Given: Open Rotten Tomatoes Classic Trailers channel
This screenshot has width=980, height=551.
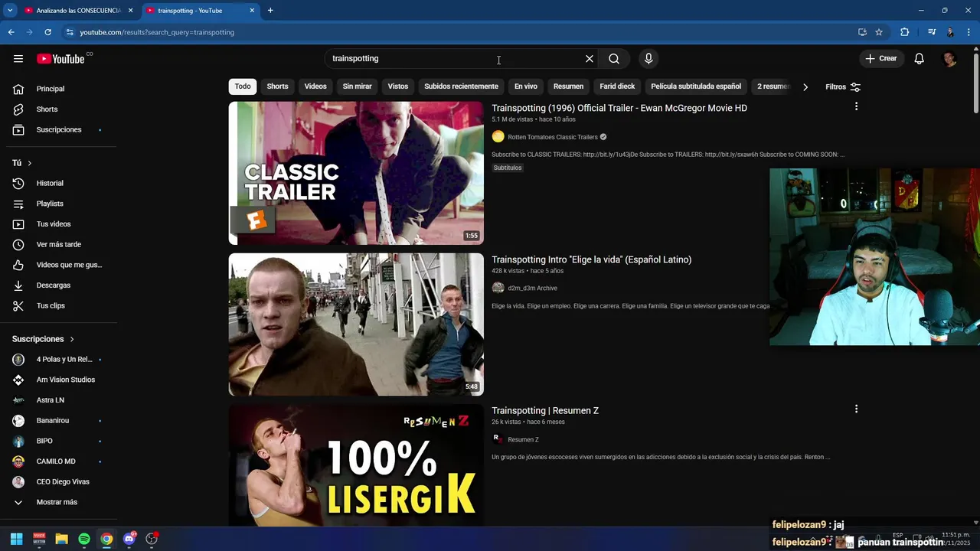Looking at the screenshot, I should pos(553,137).
